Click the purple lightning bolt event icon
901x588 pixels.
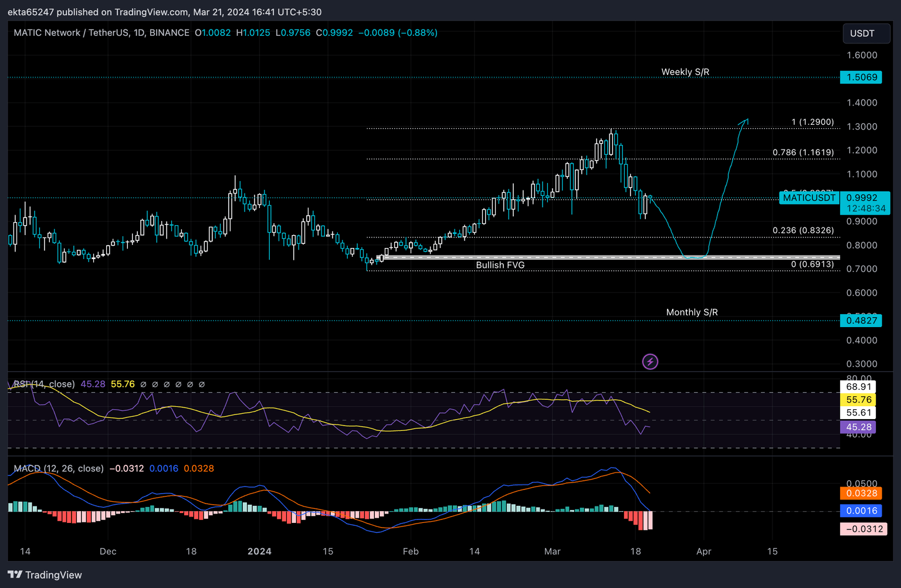pos(650,362)
